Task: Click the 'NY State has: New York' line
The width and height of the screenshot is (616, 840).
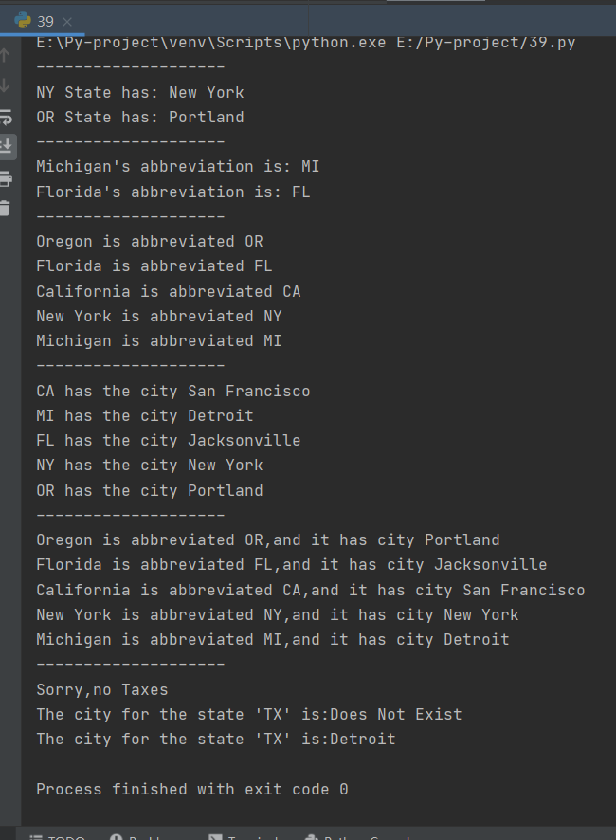Action: (140, 92)
